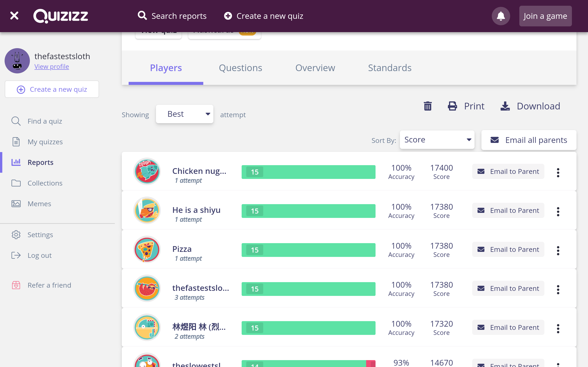Click the Quizizz logo/home icon
This screenshot has width=588, height=367.
(61, 16)
